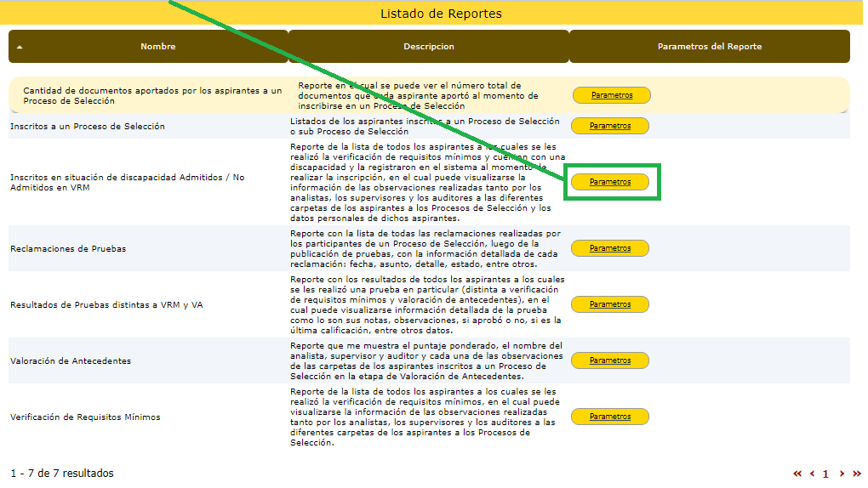868x488 pixels.
Task: Open Parametros for Valoración de Antecedentes
Action: (609, 360)
